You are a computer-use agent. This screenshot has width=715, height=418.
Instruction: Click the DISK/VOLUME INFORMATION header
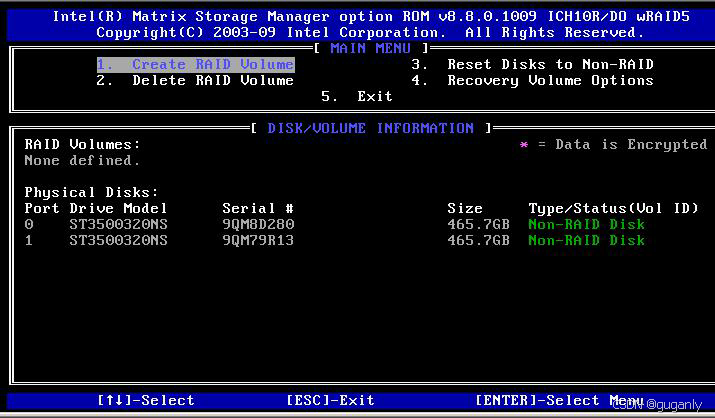pos(371,129)
